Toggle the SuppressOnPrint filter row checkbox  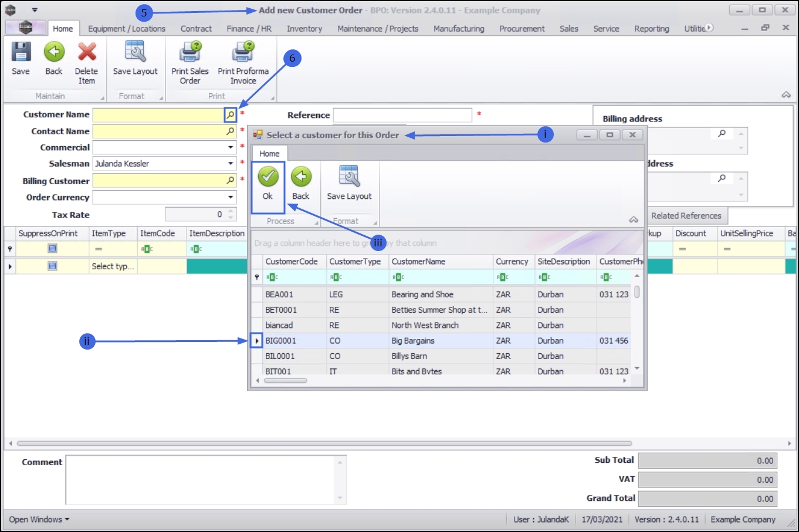click(52, 249)
